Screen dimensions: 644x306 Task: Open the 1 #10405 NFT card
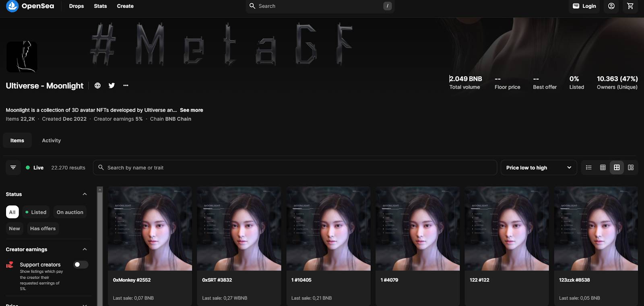[328, 246]
